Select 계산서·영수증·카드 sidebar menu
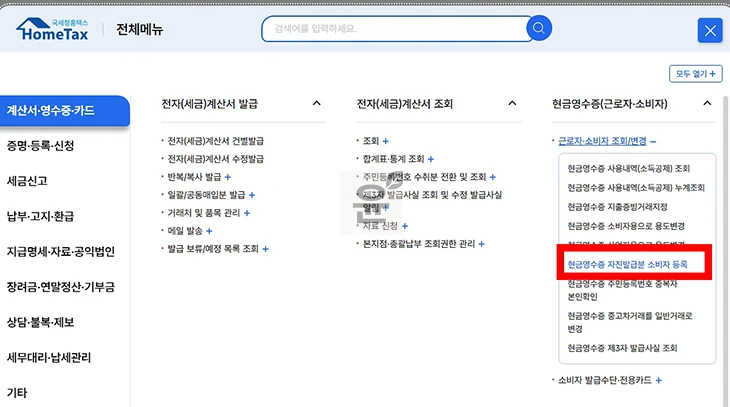 65,111
